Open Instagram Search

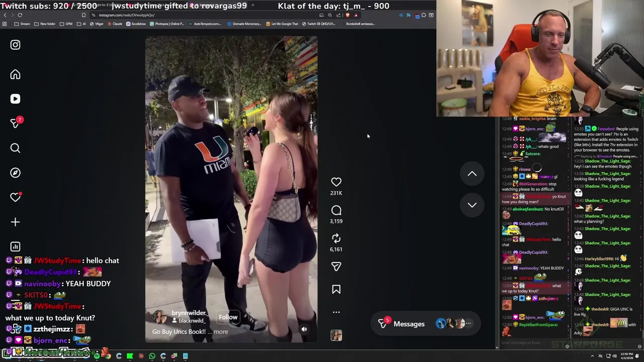point(15,148)
